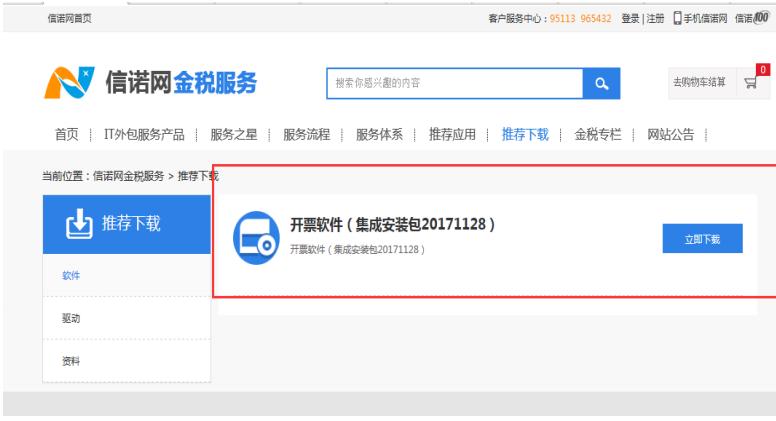Click the search magnifier button
Image resolution: width=776 pixels, height=421 pixels.
601,84
